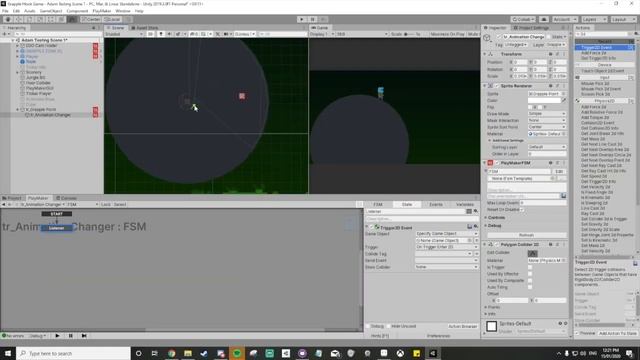The image size is (640, 360).
Task: Click the Edit Collider button icon
Action: [532, 253]
